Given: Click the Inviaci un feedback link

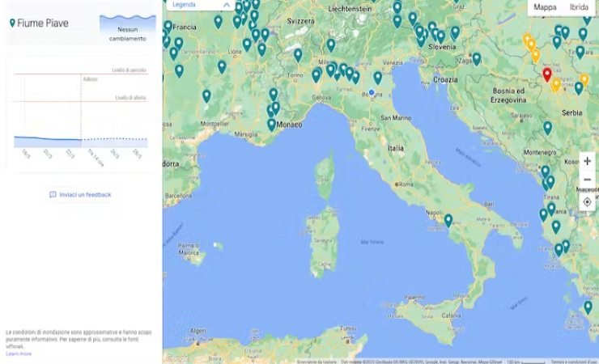Looking at the screenshot, I should (85, 194).
